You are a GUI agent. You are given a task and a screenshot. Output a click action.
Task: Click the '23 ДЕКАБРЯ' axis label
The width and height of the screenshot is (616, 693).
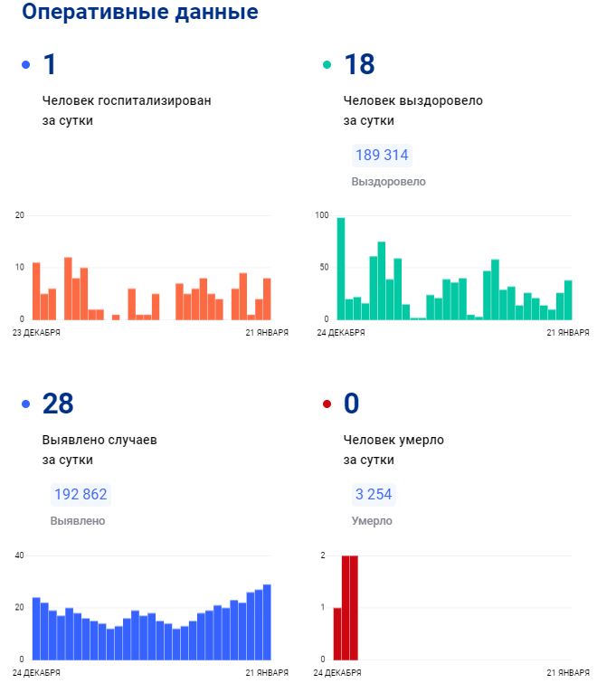pyautogui.click(x=37, y=333)
